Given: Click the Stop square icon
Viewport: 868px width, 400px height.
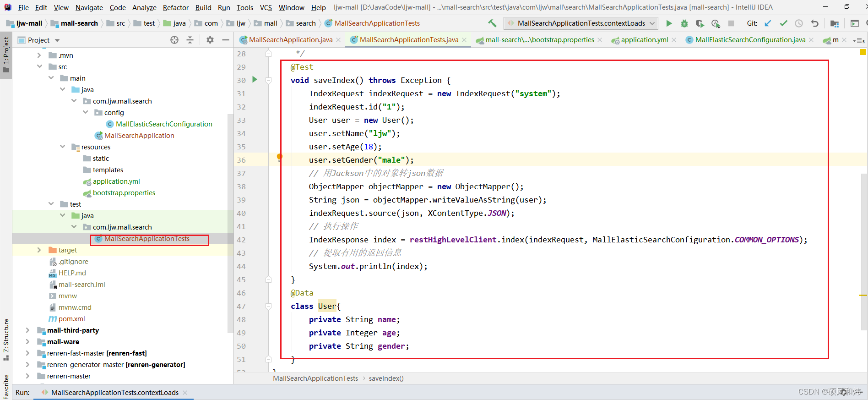Looking at the screenshot, I should (731, 23).
